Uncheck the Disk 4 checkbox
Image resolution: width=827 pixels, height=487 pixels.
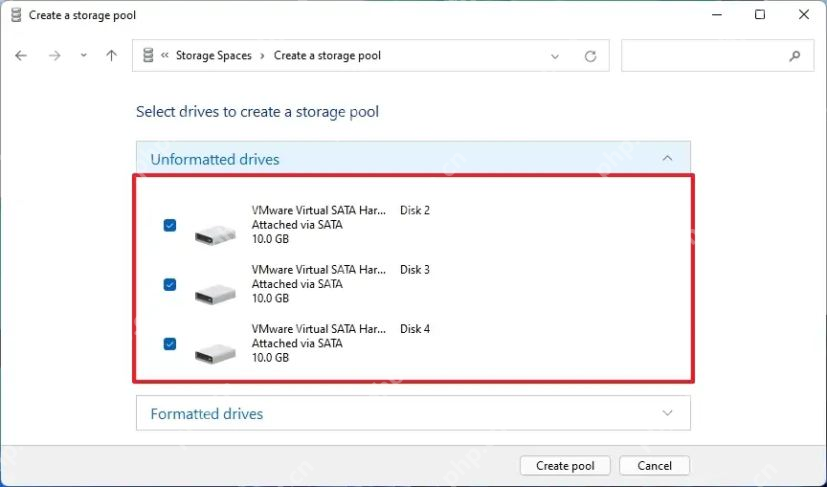170,344
